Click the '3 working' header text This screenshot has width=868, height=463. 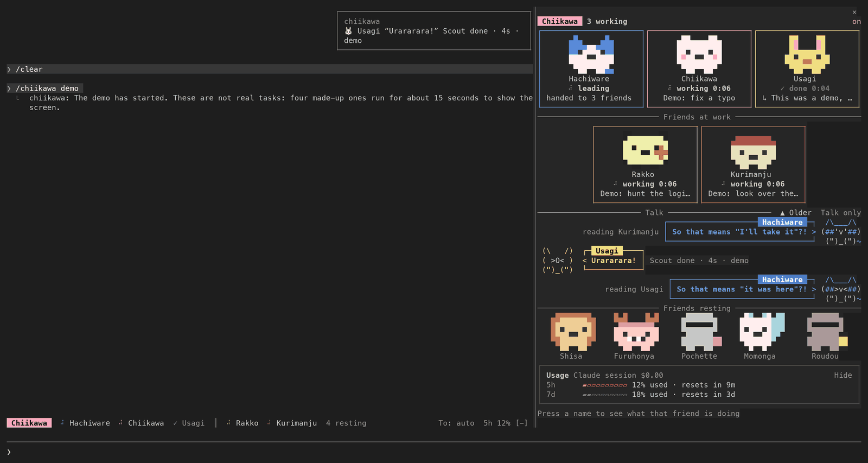(x=607, y=21)
